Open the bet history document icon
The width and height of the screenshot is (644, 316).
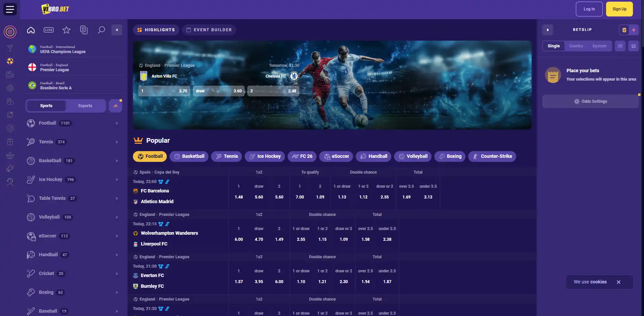[84, 30]
